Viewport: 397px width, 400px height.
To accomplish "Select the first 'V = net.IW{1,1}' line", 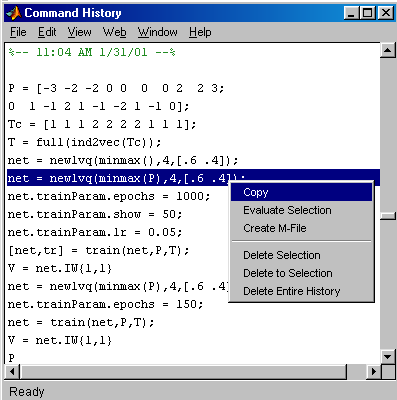I will [x=60, y=268].
